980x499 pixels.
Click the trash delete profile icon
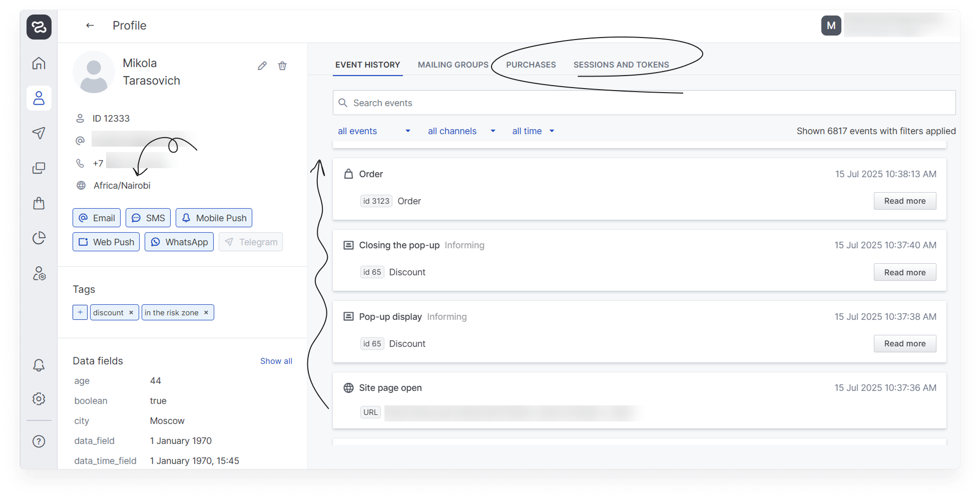(x=282, y=66)
